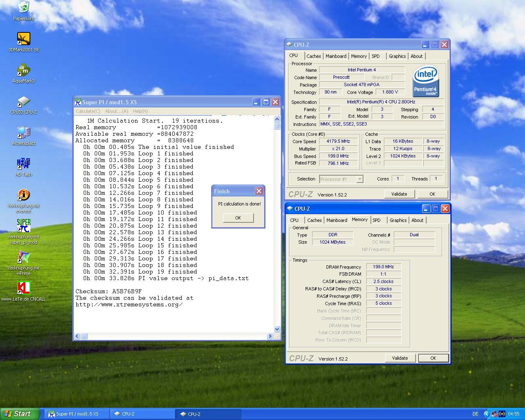
Task: Click the Super PI title bar icon
Action: click(x=78, y=102)
